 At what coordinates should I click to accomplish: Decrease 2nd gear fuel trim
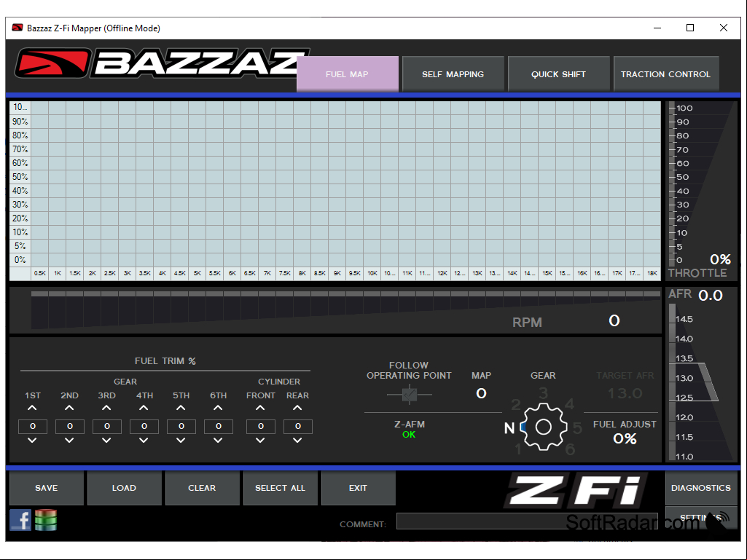(x=69, y=441)
